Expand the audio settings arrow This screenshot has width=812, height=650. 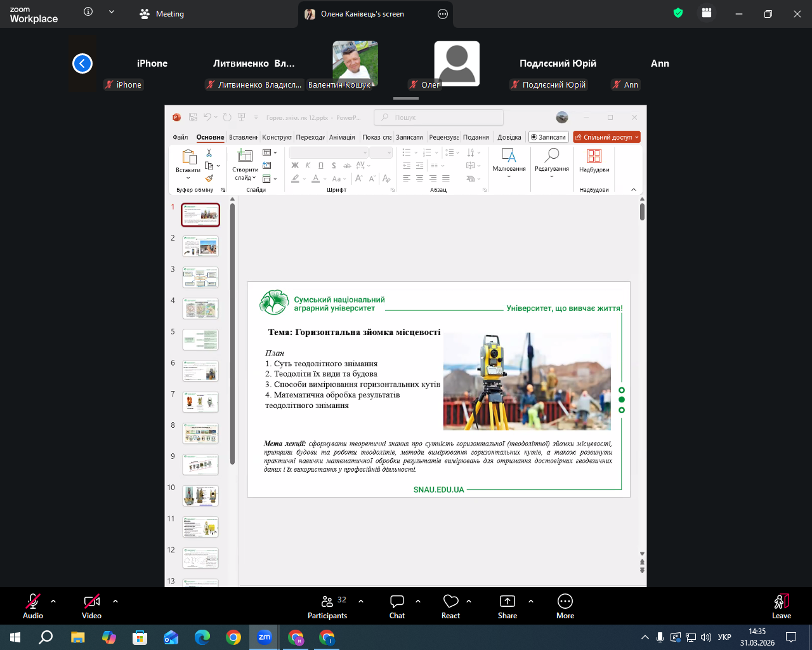tap(53, 601)
